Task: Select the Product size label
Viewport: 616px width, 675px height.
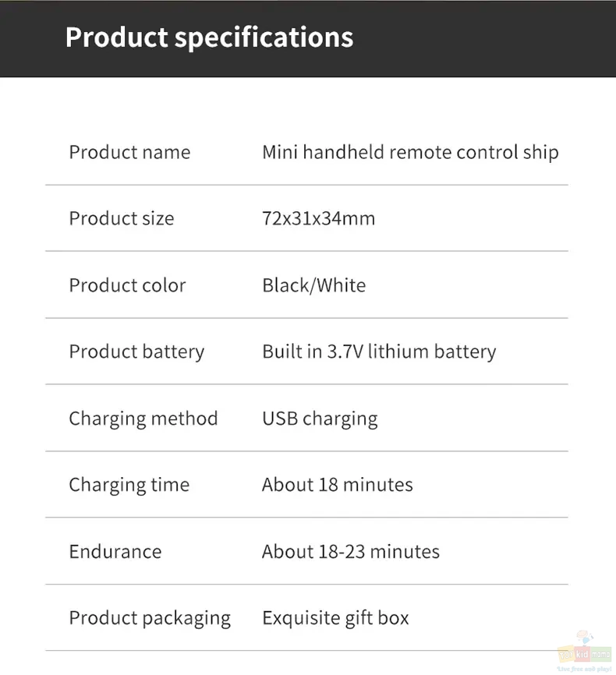Action: tap(122, 219)
